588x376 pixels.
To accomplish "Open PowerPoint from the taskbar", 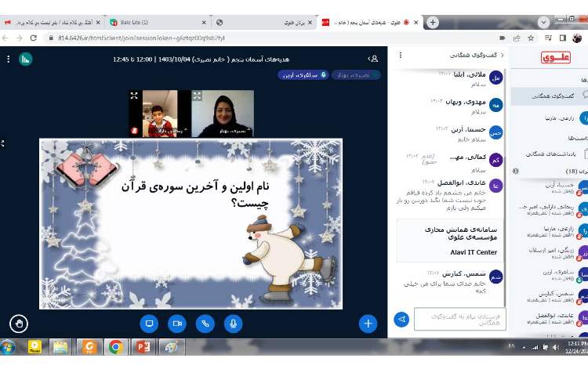I will [143, 347].
